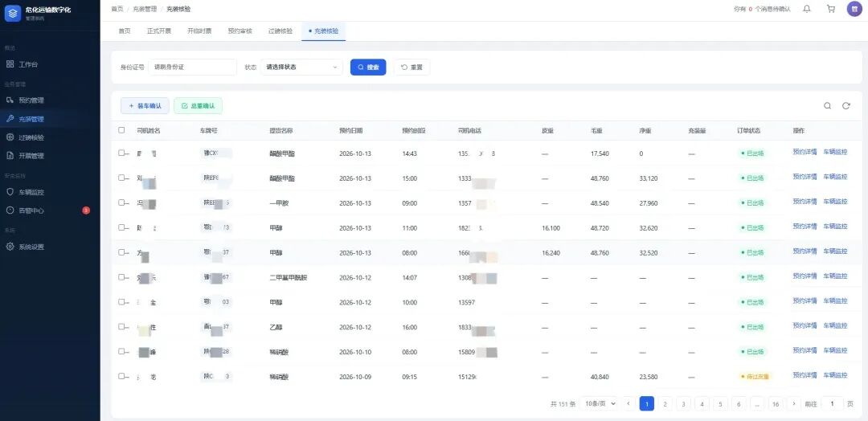This screenshot has width=868, height=421.
Task: Check the row with time 09:15
Action: point(121,376)
